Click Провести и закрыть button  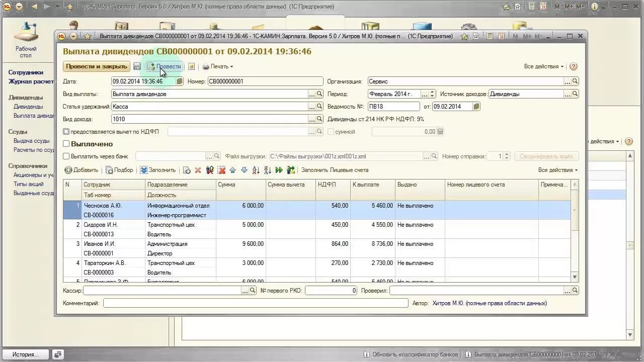click(96, 66)
